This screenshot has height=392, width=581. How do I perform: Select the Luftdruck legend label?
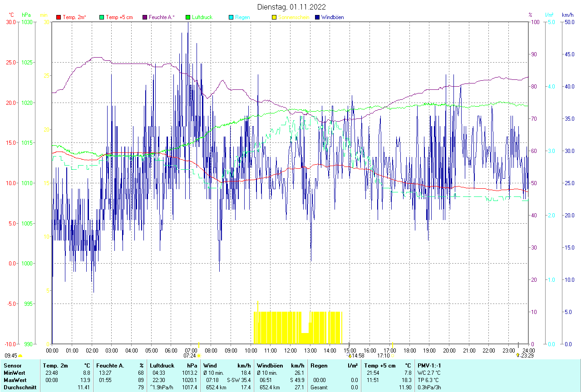[202, 17]
